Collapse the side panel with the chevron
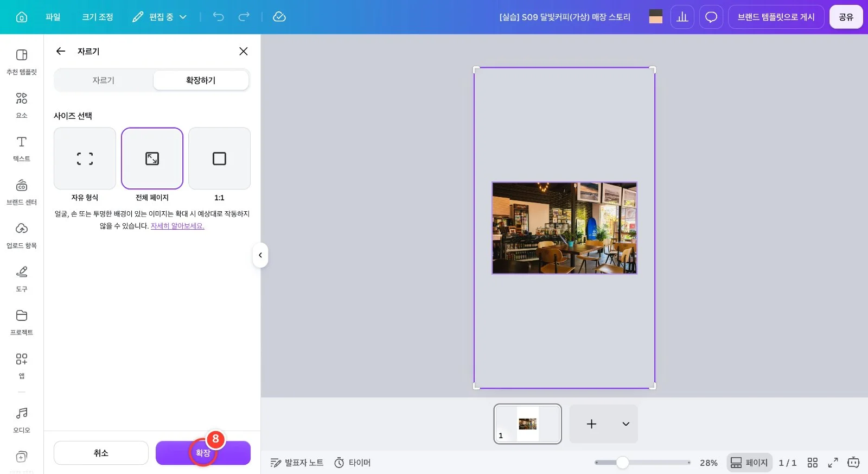This screenshot has width=868, height=474. [x=260, y=255]
